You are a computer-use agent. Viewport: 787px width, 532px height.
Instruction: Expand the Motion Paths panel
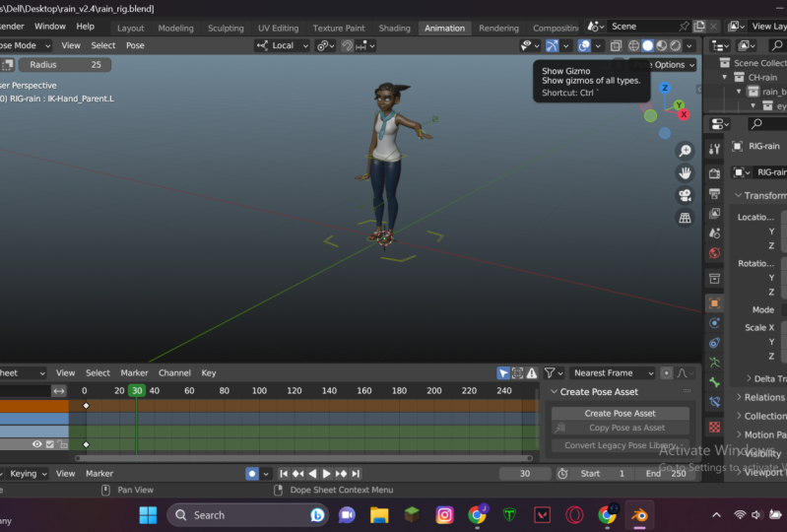pos(739,434)
